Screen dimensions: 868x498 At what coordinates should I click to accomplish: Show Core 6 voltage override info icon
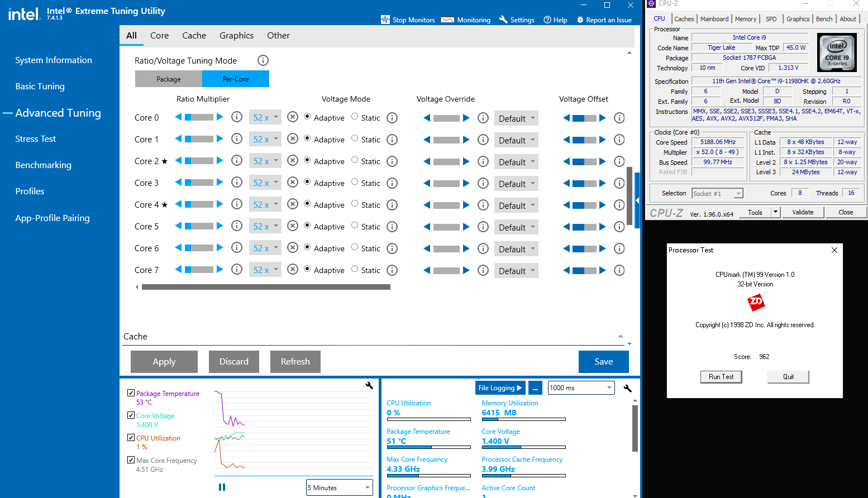483,248
